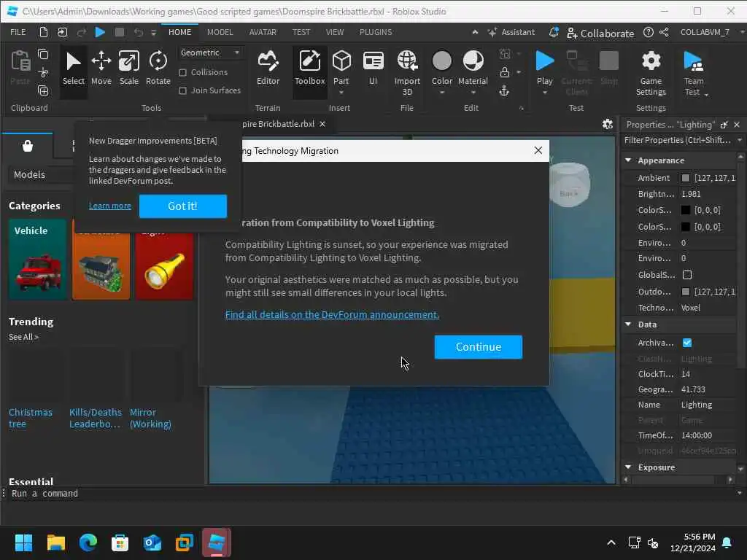
Task: Open File Explorer from taskbar
Action: (55, 542)
